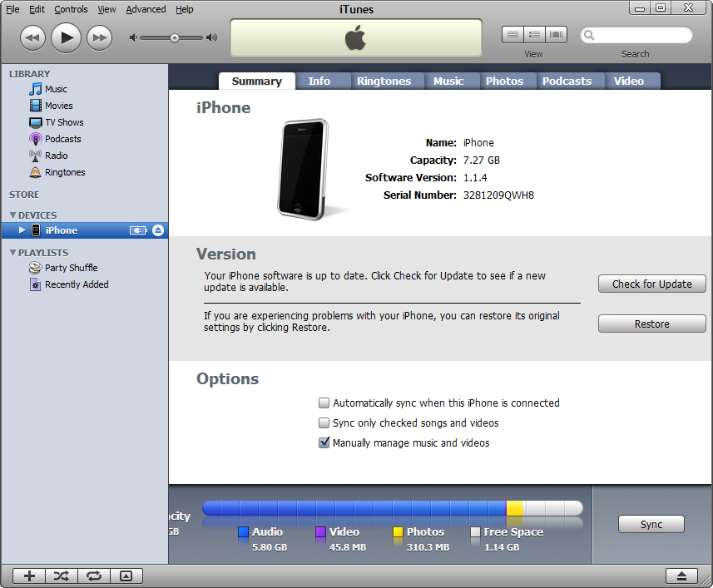This screenshot has width=713, height=588.
Task: Enable sync only checked songs and videos
Action: tap(324, 423)
